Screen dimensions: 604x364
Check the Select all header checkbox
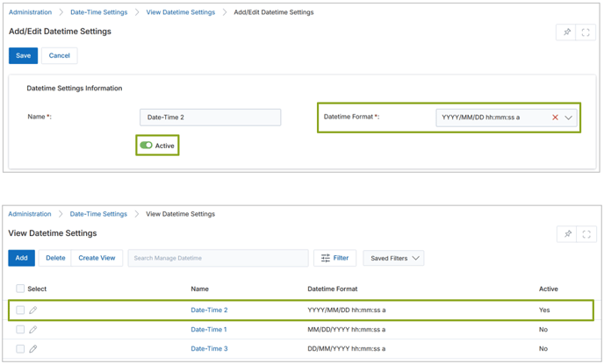click(x=20, y=289)
